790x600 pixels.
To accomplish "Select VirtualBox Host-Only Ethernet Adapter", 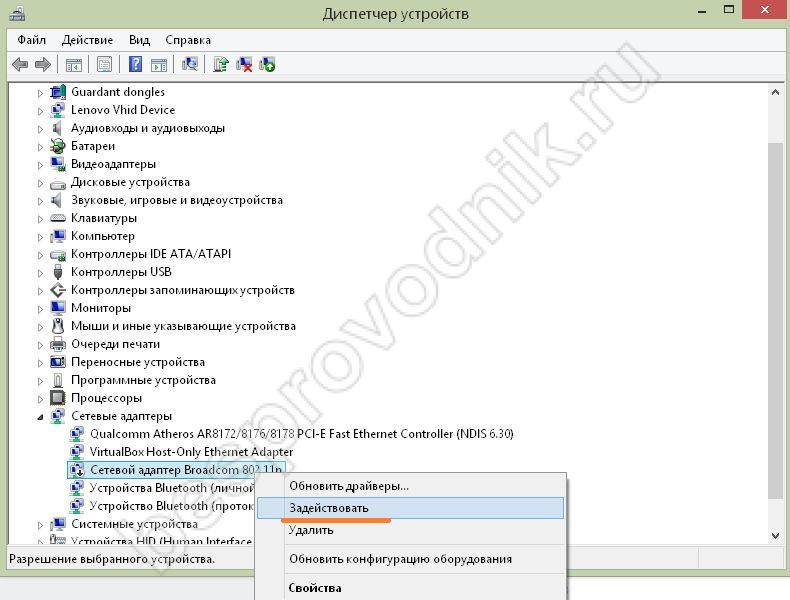I will click(x=191, y=452).
